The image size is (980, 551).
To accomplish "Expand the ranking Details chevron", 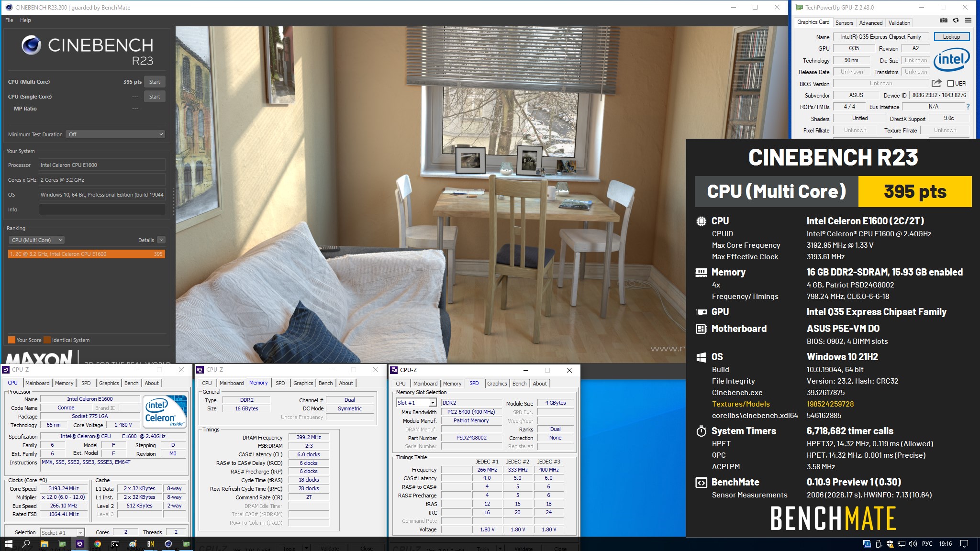I will (x=161, y=240).
